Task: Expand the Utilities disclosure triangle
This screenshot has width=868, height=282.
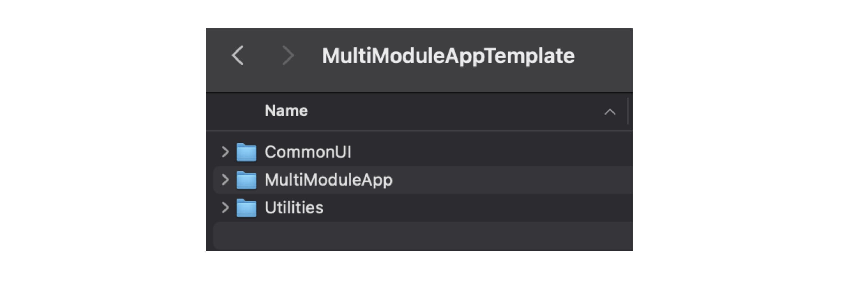Action: click(x=225, y=207)
